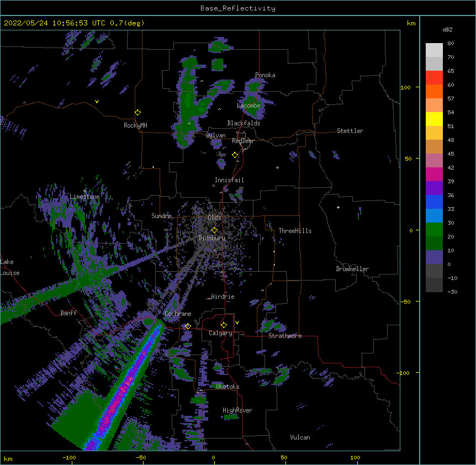
Task: Click the Base_Reflectivity title
Action: point(238,8)
